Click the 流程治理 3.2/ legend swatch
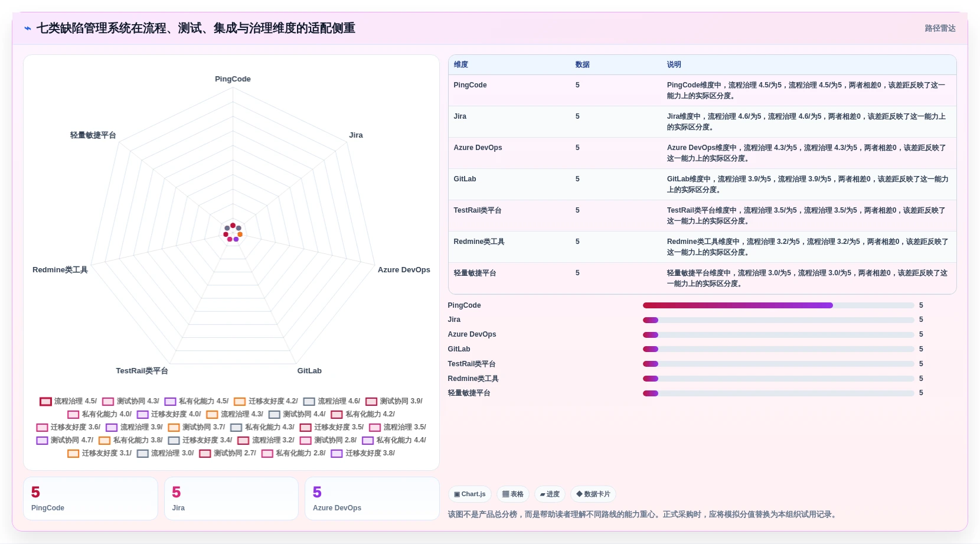 pyautogui.click(x=243, y=441)
